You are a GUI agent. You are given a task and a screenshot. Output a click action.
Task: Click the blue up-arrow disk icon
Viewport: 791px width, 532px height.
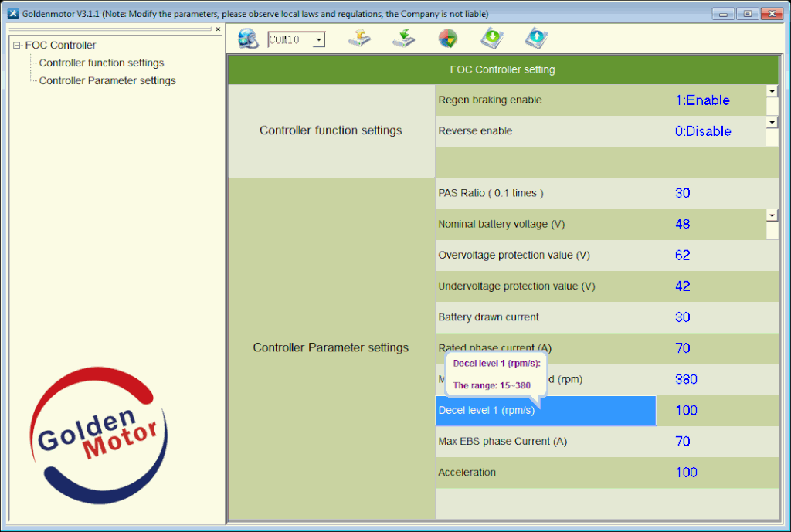[x=535, y=39]
